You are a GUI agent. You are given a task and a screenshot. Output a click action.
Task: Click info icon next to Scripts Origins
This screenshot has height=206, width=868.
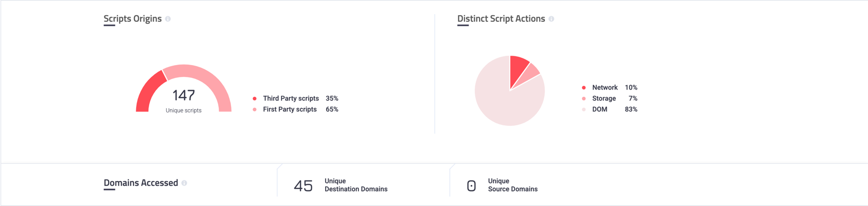click(x=168, y=19)
